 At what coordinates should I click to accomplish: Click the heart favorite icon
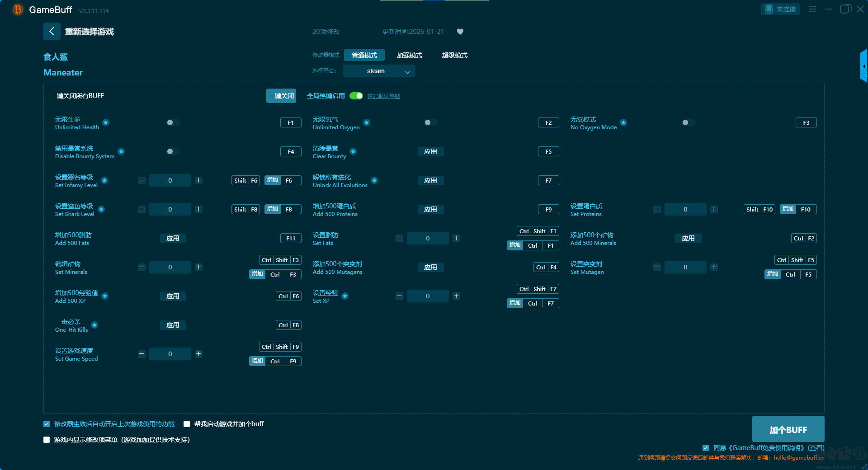click(x=460, y=32)
